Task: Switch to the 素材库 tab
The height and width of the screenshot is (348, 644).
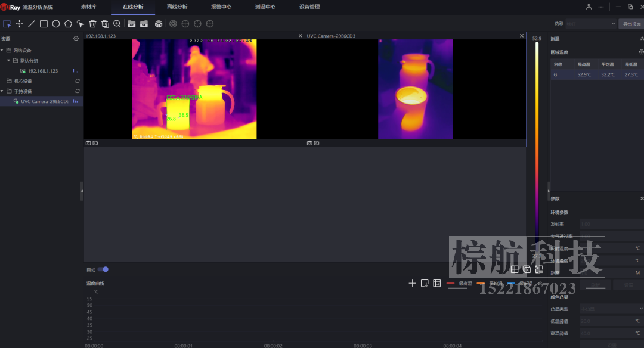Action: 89,7
